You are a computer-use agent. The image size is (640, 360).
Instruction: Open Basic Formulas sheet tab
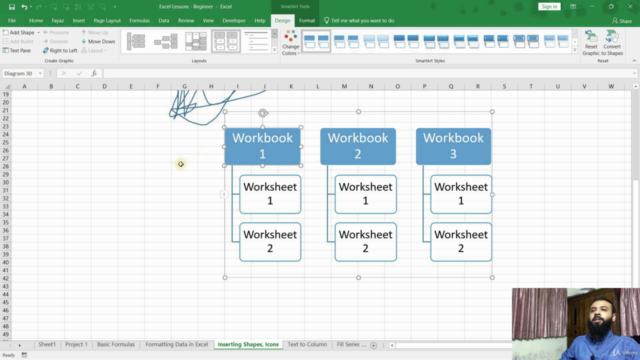pyautogui.click(x=116, y=344)
